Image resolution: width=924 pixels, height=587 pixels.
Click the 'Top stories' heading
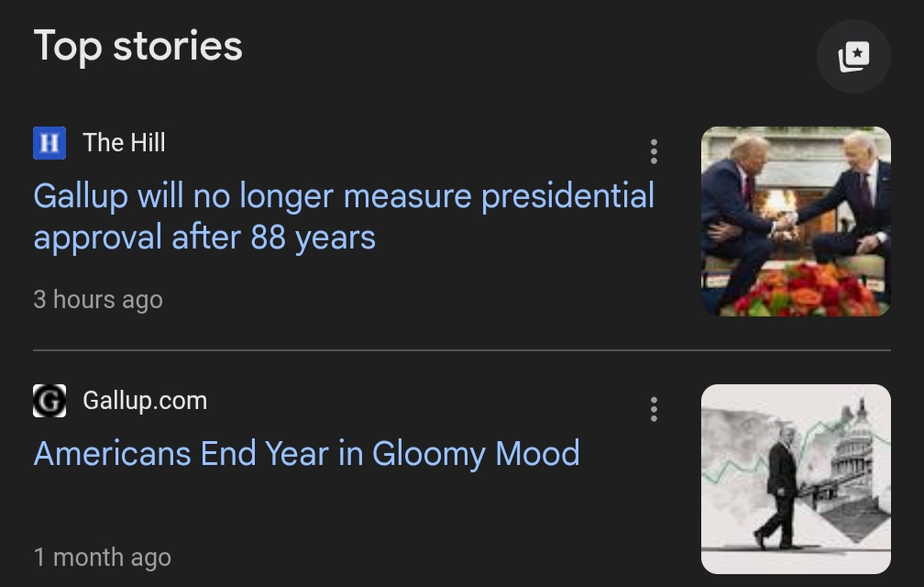tap(138, 46)
